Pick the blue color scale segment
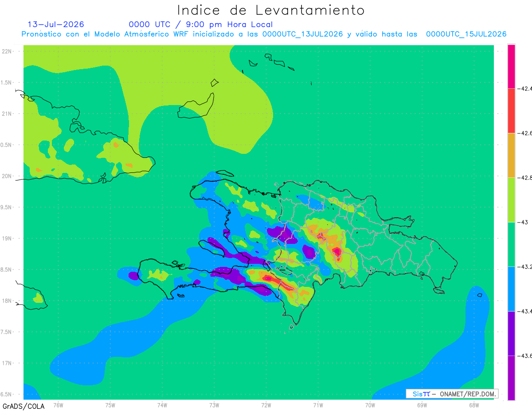This screenshot has width=532, height=411. coord(511,289)
